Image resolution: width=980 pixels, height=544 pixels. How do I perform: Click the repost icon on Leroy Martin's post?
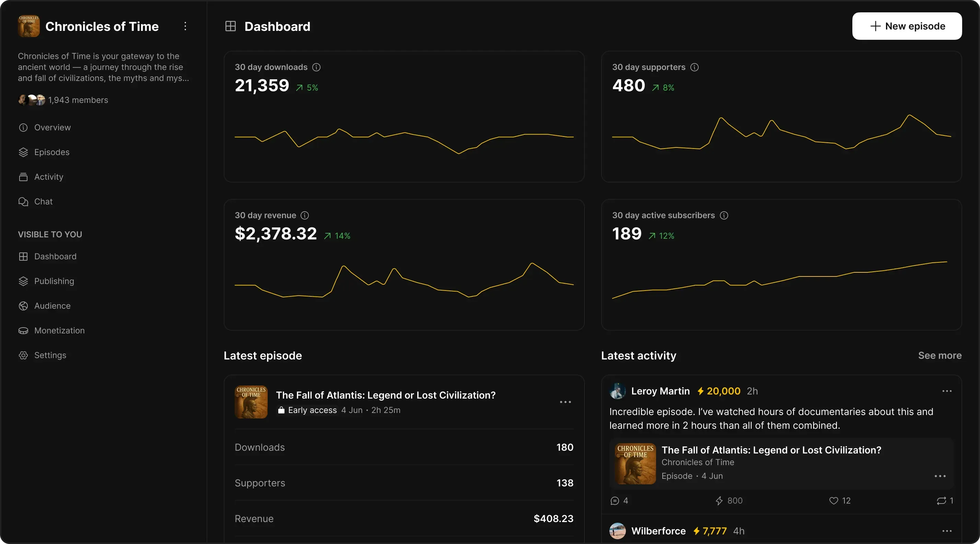941,501
